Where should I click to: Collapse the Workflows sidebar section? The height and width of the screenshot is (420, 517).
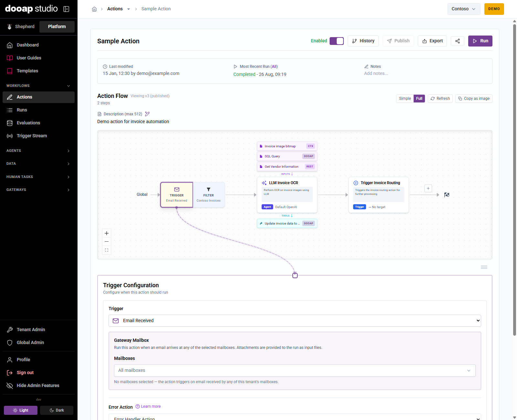click(38, 86)
